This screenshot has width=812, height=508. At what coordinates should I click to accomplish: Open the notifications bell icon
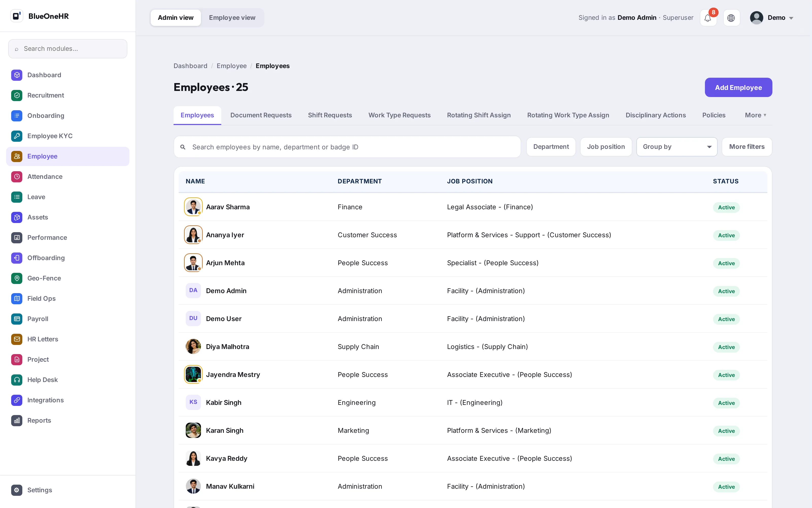pyautogui.click(x=708, y=18)
